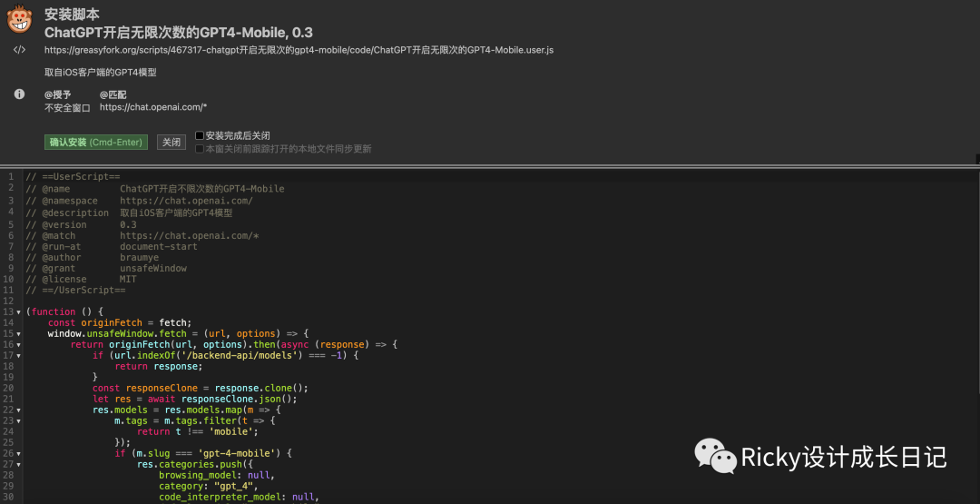This screenshot has width=980, height=504.
Task: Collapse the fold arrow on line 13
Action: [x=19, y=312]
